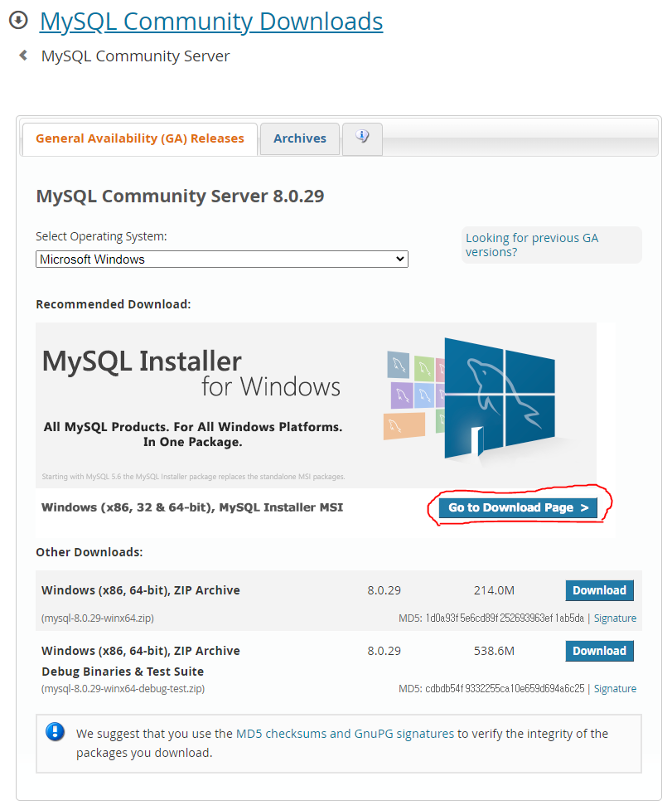Open MySQL Community Downloads heading link
The image size is (672, 810).
pos(211,22)
